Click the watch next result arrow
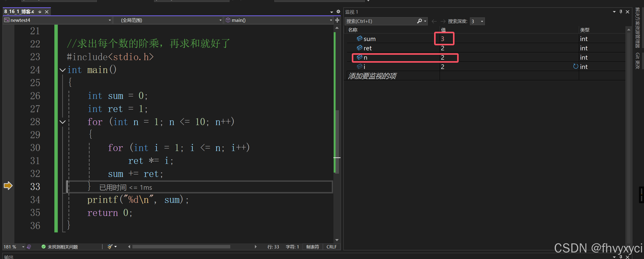 (x=443, y=21)
